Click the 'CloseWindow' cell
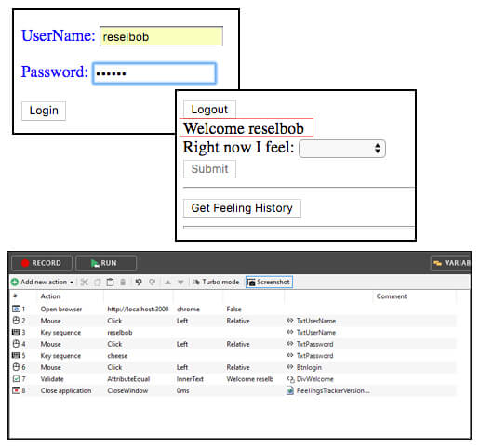Viewport: 480px width, 448px height. [127, 390]
